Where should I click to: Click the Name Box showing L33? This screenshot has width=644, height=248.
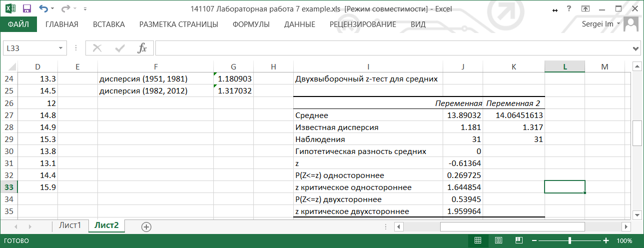pyautogui.click(x=30, y=48)
